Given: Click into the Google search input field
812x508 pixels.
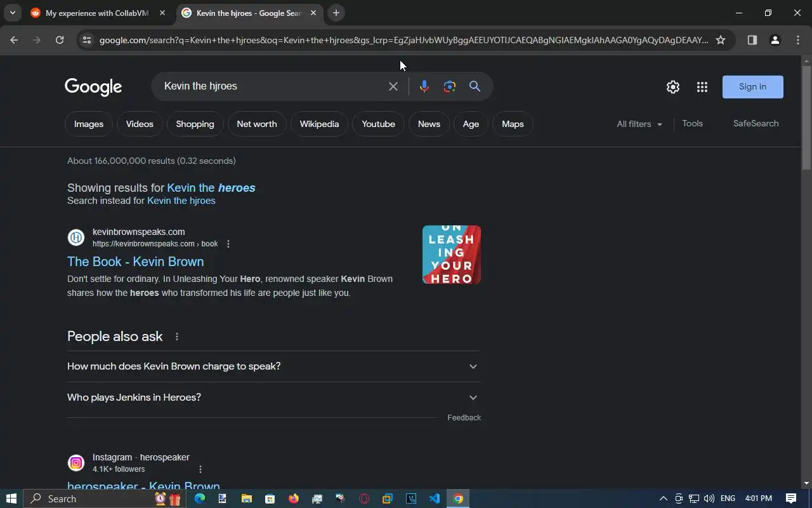Looking at the screenshot, I should coord(273,86).
